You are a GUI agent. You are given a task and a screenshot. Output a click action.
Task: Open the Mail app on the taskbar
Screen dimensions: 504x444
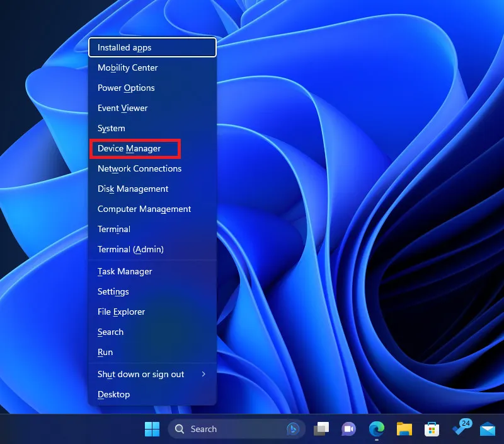(488, 429)
